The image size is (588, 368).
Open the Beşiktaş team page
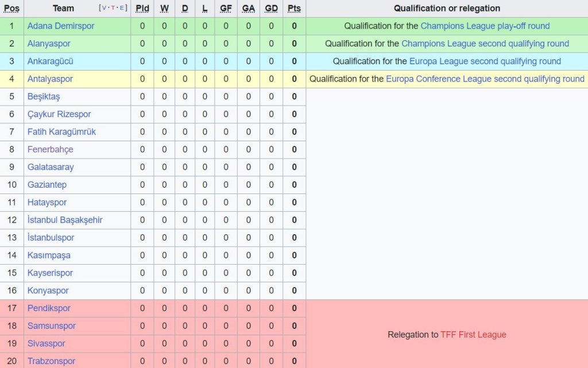click(44, 96)
